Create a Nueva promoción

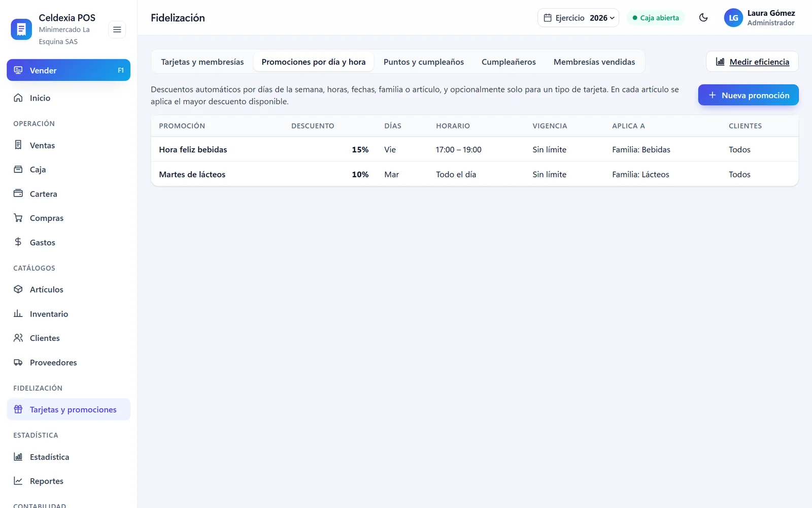[x=749, y=95]
